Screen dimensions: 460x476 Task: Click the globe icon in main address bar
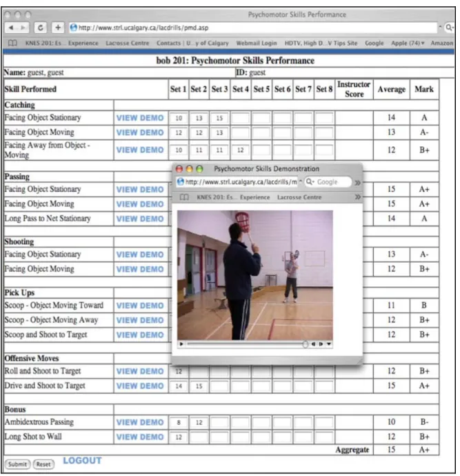click(x=73, y=28)
